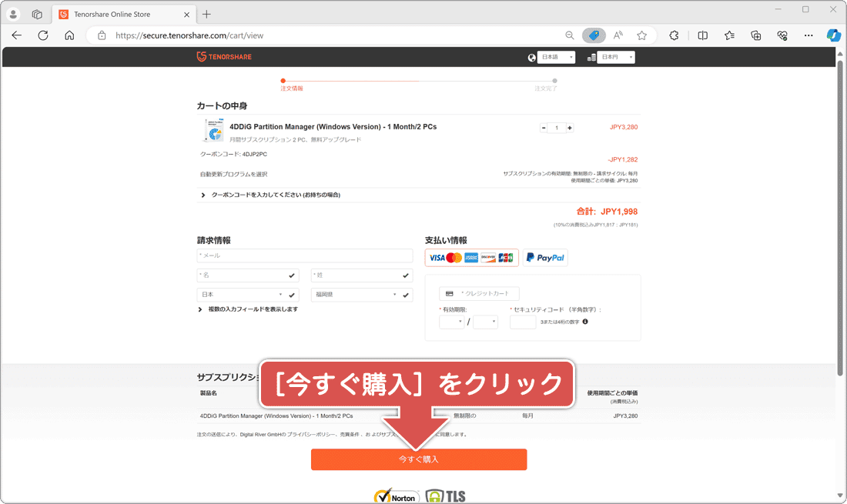
Task: Click the Tenorshare logo in the header
Action: click(224, 56)
